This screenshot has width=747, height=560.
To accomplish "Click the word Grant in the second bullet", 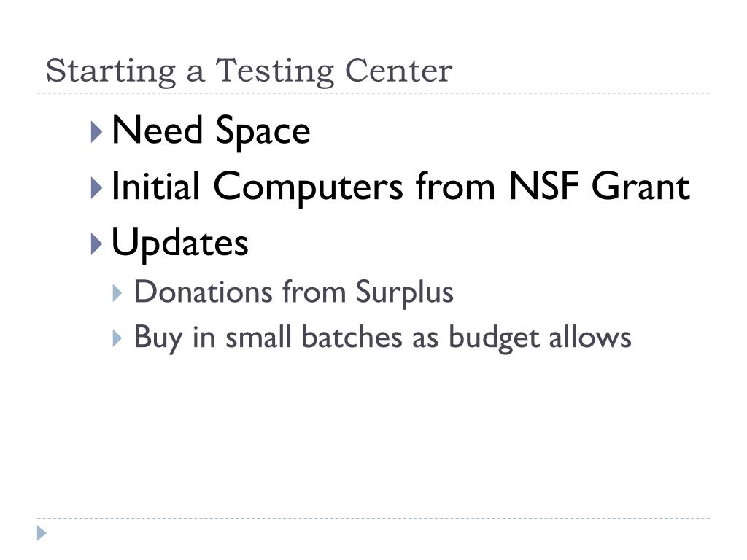I will pos(640,186).
